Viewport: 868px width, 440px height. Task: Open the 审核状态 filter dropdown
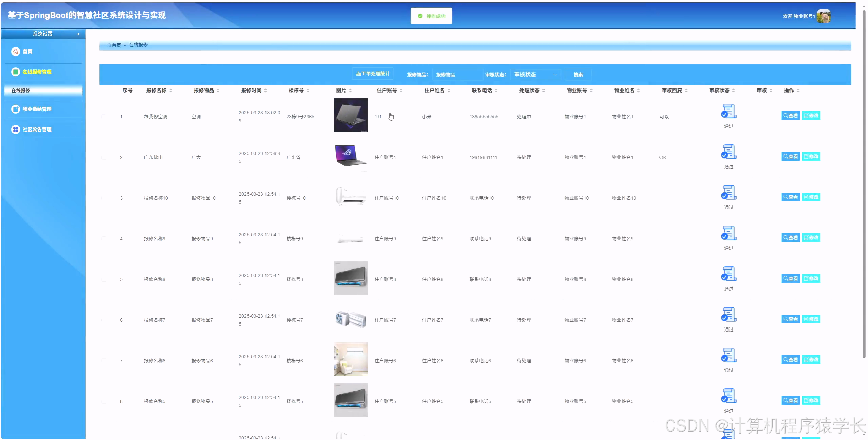[535, 75]
